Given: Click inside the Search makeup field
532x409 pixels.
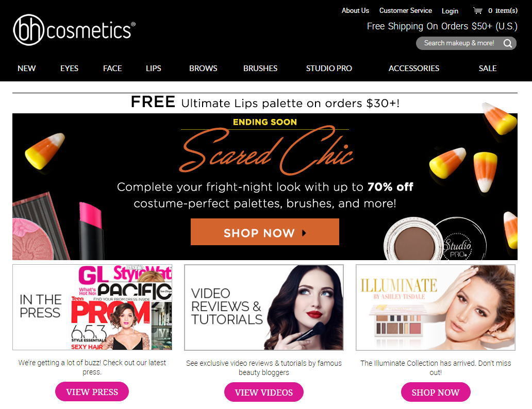Looking at the screenshot, I should click(459, 43).
